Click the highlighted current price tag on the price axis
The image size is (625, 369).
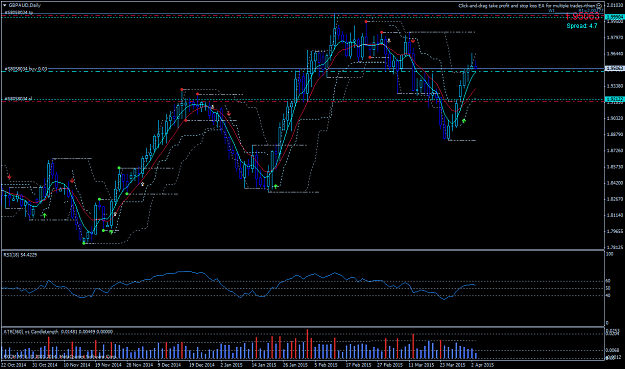(x=614, y=69)
